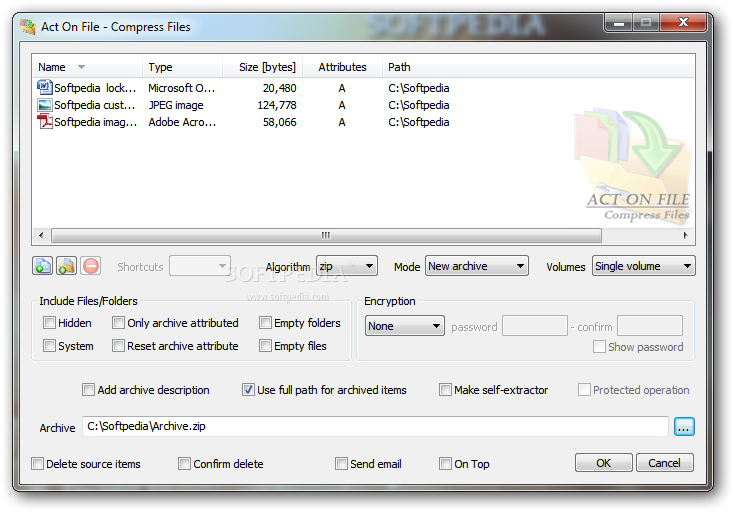Browse for archive location with ellipsis button
The image size is (734, 512).
(x=684, y=426)
